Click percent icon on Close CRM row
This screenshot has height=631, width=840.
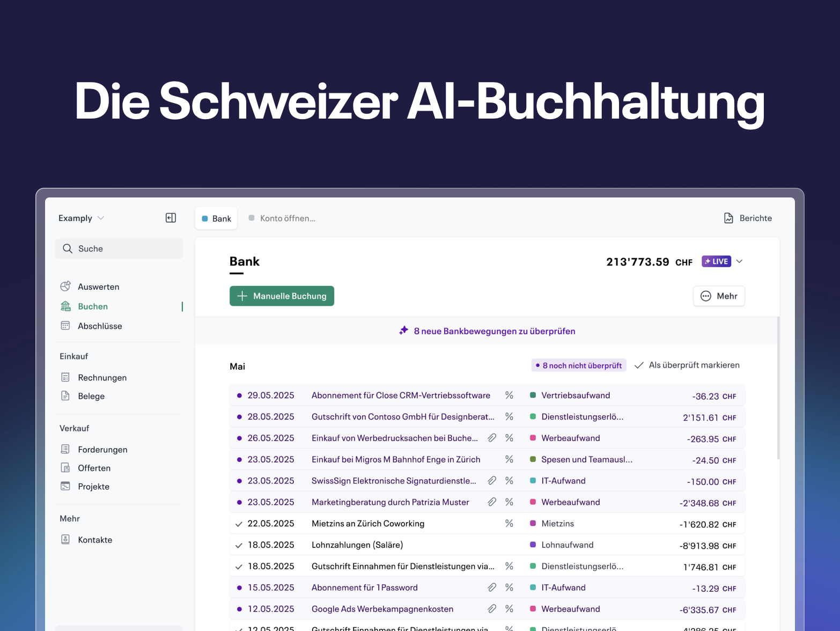click(x=509, y=395)
